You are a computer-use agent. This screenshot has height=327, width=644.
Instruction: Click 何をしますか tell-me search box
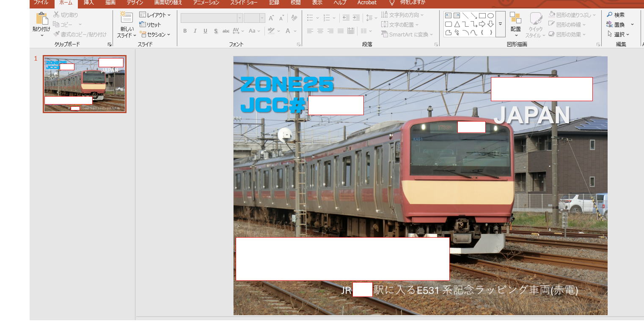(x=412, y=3)
